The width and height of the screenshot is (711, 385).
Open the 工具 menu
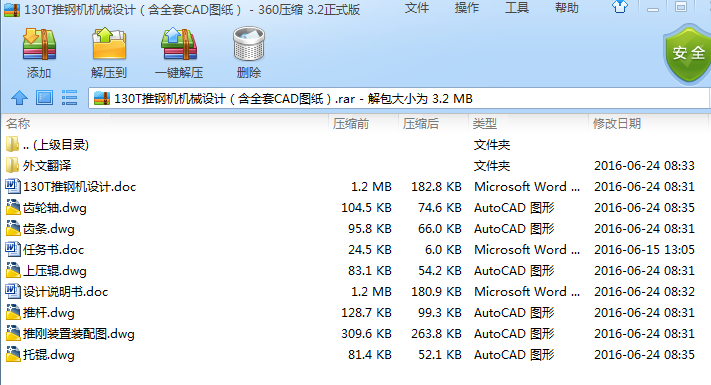(517, 8)
